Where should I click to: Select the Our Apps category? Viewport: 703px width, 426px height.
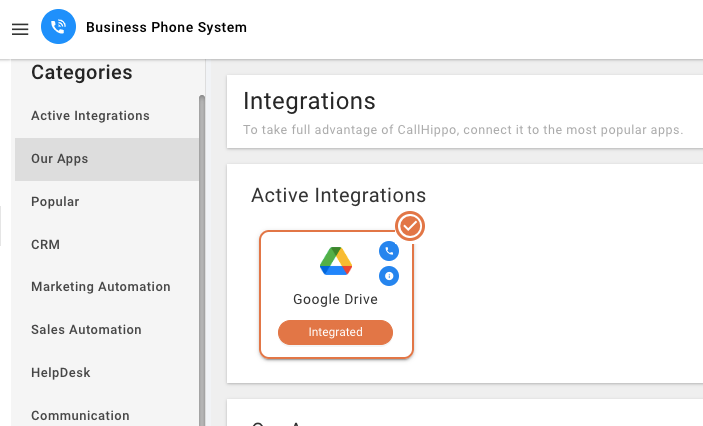tap(107, 159)
